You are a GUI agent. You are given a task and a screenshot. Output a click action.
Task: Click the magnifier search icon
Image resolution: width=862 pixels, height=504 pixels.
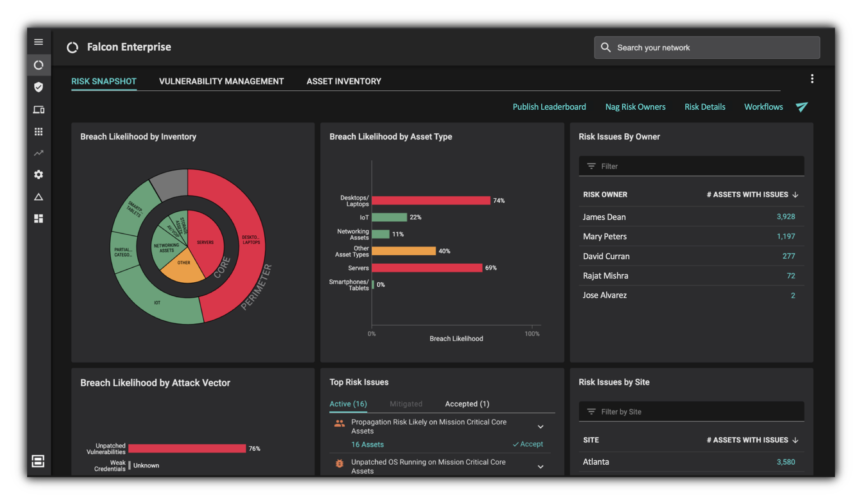point(605,47)
